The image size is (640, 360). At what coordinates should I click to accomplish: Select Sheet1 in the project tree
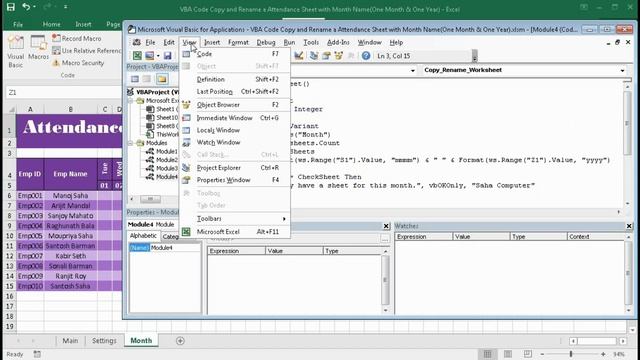[162, 109]
